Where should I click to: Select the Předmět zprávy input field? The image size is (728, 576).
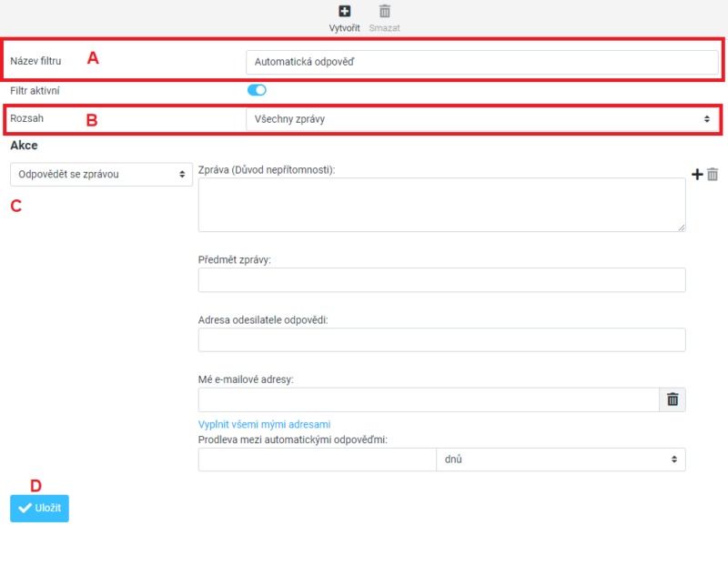[x=441, y=280]
